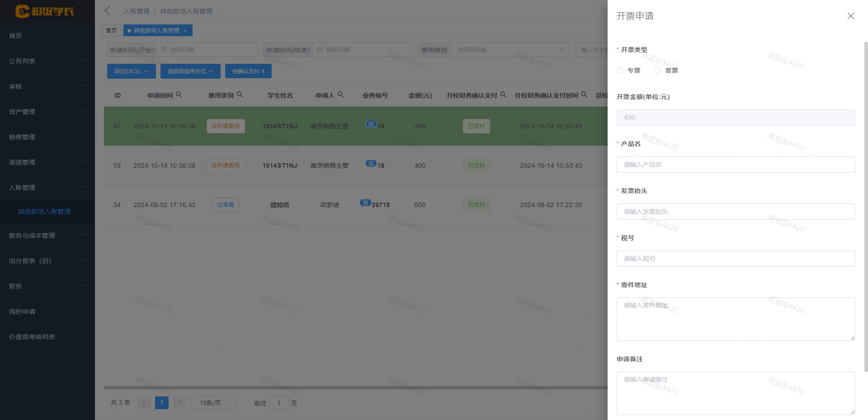This screenshot has width=868, height=420.
Task: Open the 导出EXCEL dropdown button
Action: [x=131, y=71]
